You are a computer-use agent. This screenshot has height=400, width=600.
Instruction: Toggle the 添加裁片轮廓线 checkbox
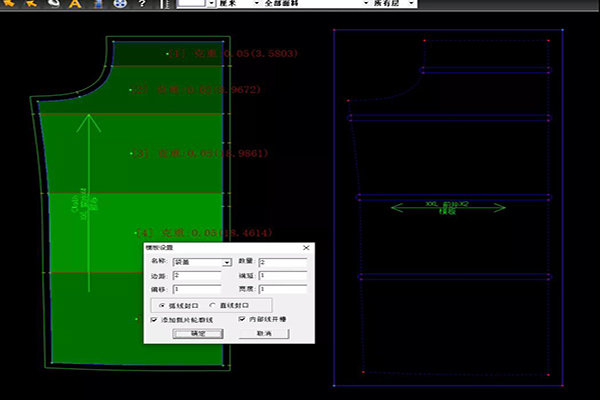pos(153,319)
